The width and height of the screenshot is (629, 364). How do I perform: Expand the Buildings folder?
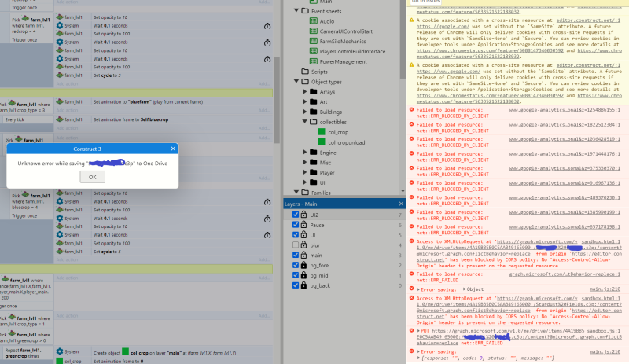[305, 112]
